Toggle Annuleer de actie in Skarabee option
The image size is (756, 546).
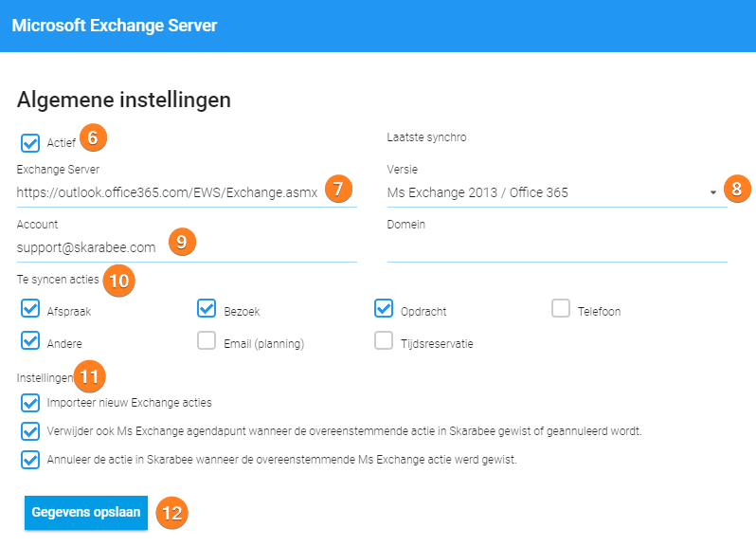coord(30,460)
